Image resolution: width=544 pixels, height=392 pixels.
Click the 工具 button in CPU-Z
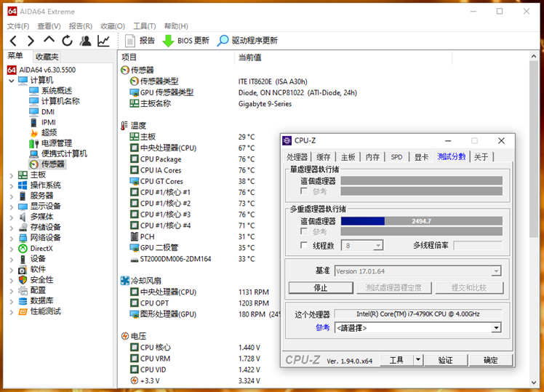pos(396,360)
